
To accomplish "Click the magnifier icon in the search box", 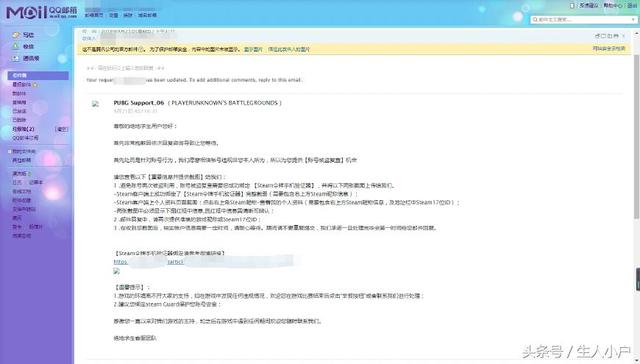I will [x=535, y=20].
